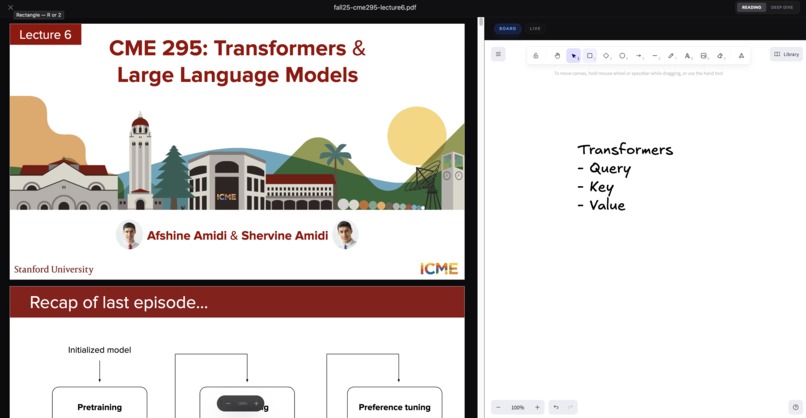
Task: Select the Selection arrow tool
Action: click(574, 56)
